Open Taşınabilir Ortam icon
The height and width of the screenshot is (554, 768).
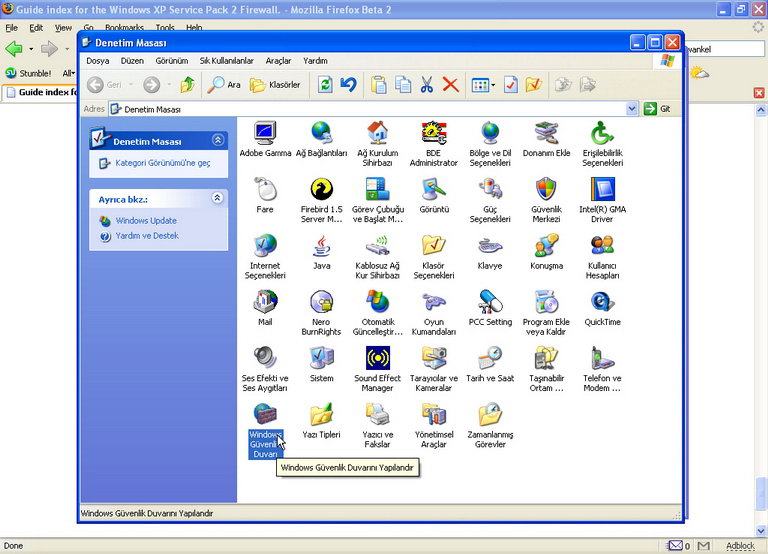pos(546,359)
